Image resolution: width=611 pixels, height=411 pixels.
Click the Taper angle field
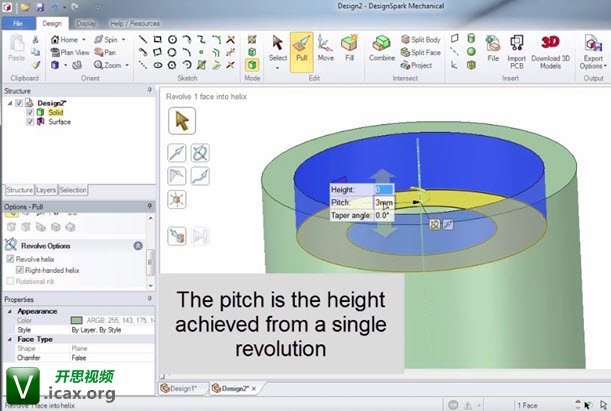384,215
